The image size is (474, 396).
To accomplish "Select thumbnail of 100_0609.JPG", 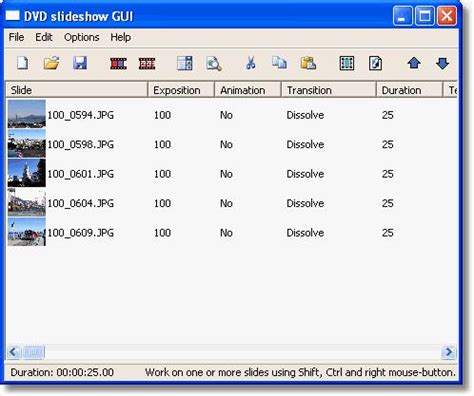I will coord(27,232).
